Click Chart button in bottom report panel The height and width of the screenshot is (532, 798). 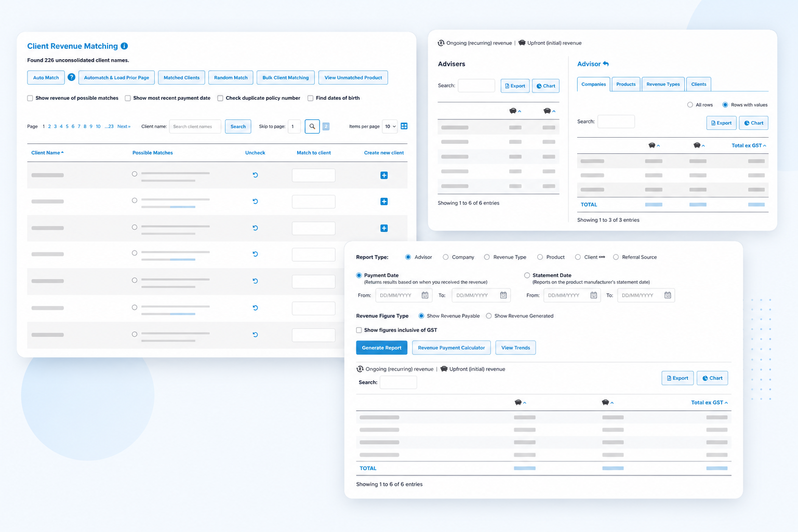coord(712,378)
